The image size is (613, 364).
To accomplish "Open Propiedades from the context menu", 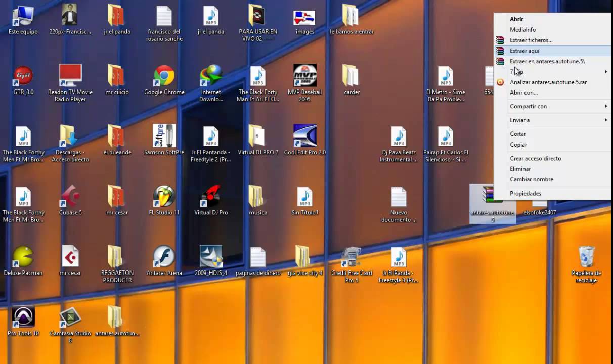I will point(552,194).
